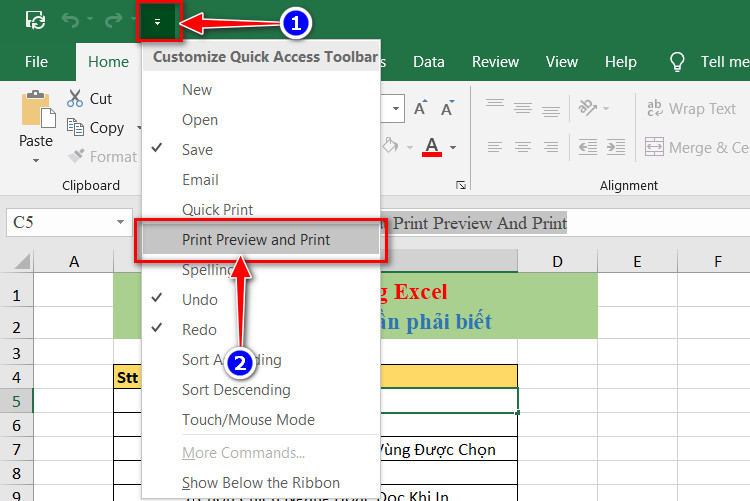
Task: Select Print Preview and Print option
Action: click(261, 240)
